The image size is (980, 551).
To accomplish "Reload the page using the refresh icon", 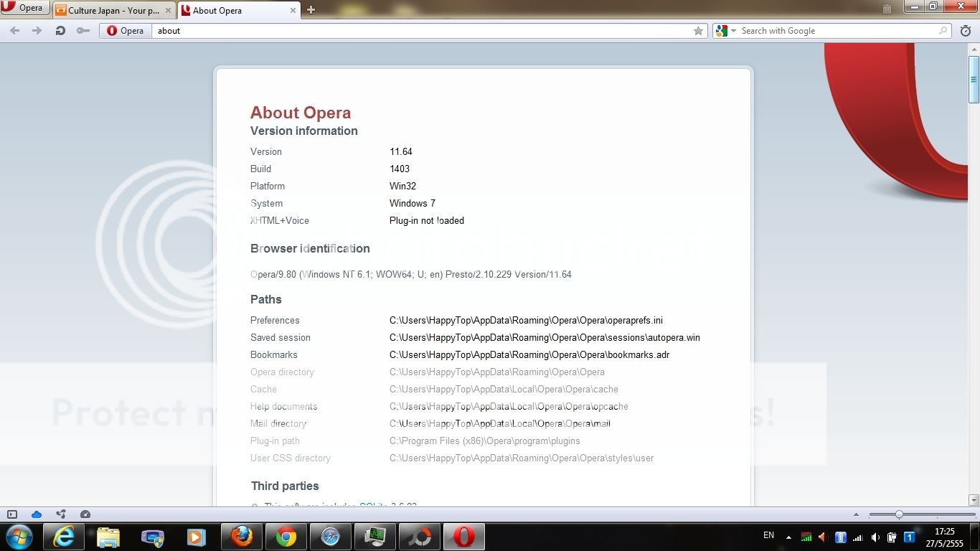I will (60, 31).
